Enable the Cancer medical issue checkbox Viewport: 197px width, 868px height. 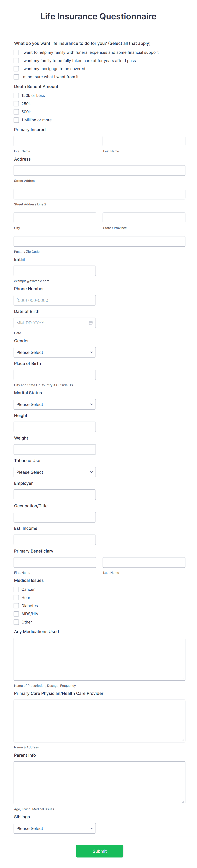tap(16, 589)
